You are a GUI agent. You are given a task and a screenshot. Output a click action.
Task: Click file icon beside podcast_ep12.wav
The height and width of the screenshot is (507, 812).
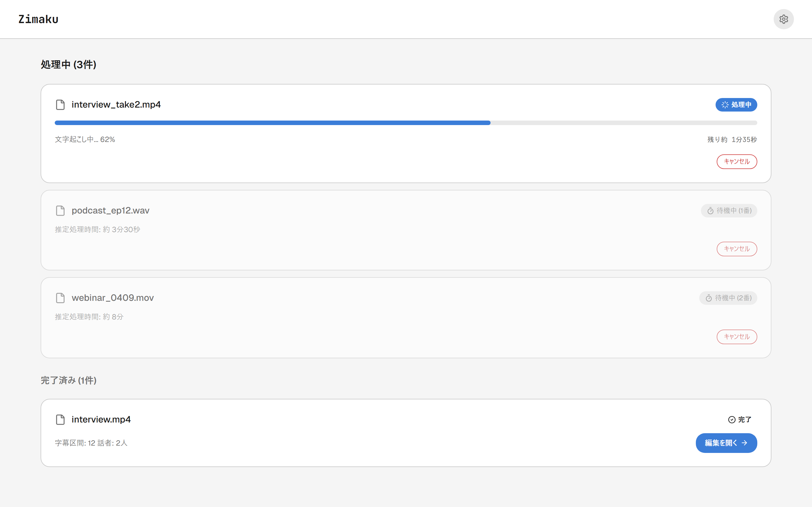pos(60,211)
